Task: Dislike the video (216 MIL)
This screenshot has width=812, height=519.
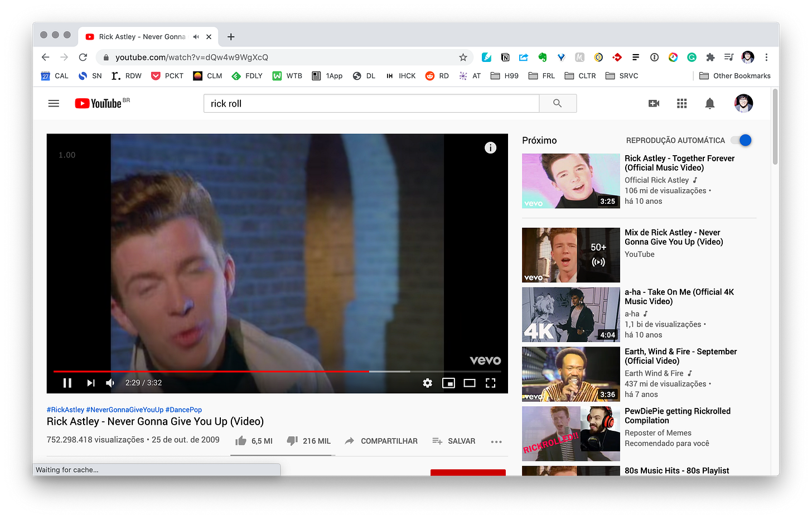Action: click(x=308, y=441)
